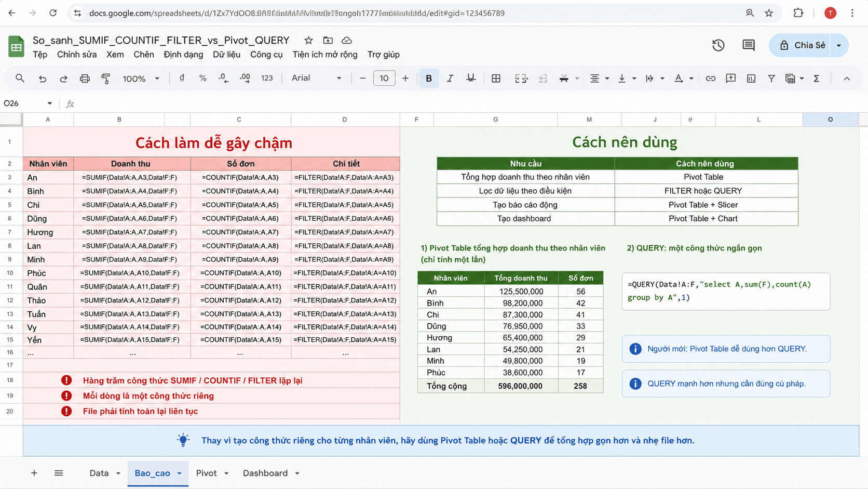
Task: Open Google Sheets home icon
Action: (16, 46)
